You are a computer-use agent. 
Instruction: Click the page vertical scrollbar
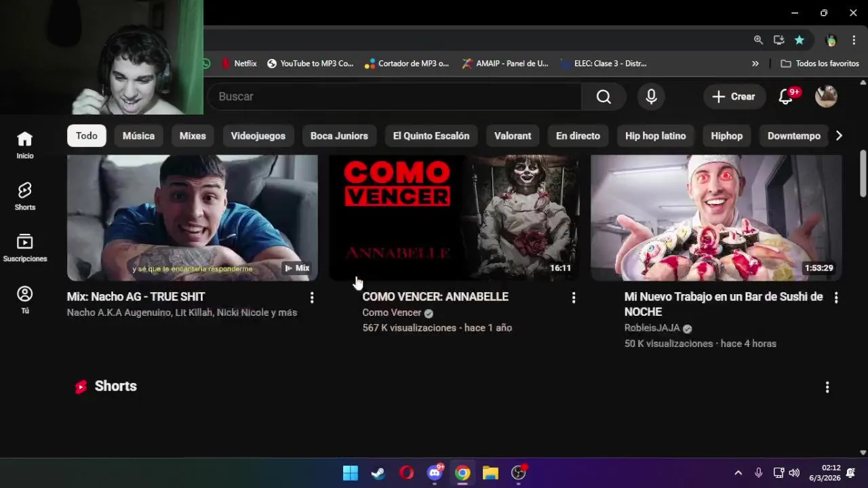point(863,172)
